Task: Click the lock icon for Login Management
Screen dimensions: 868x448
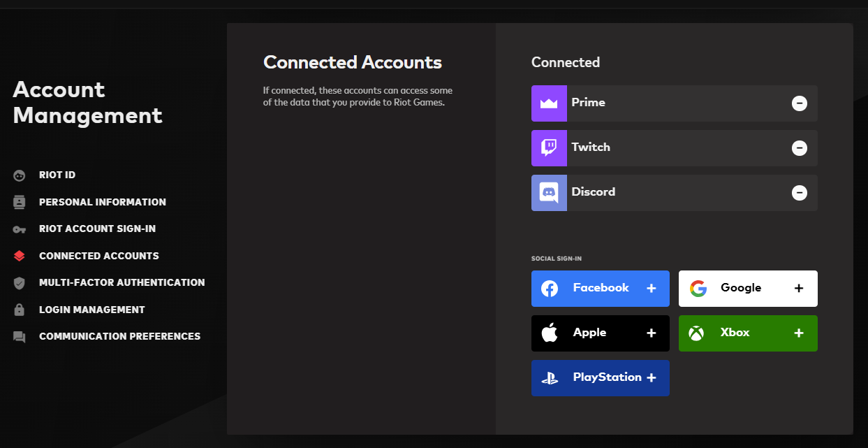Action: click(20, 310)
